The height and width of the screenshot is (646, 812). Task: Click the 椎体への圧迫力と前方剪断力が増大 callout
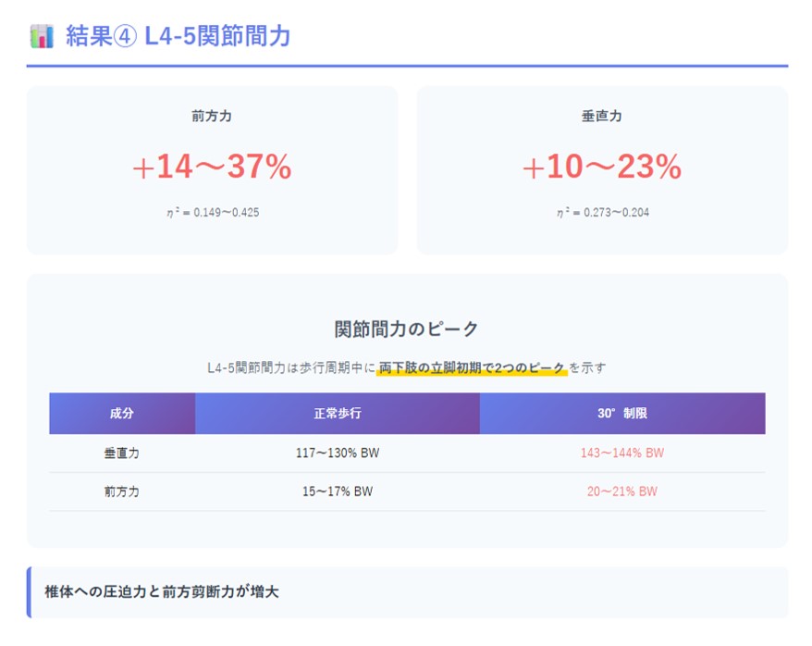(x=162, y=591)
